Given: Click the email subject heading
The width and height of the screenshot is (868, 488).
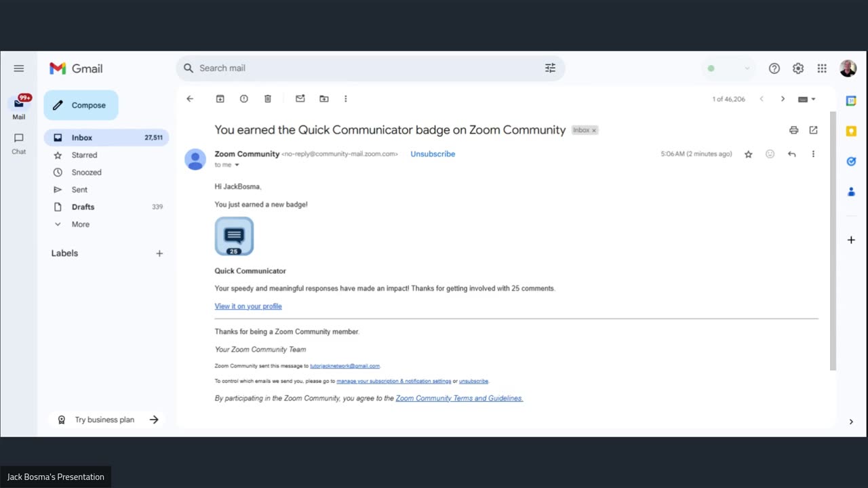Looking at the screenshot, I should [390, 130].
